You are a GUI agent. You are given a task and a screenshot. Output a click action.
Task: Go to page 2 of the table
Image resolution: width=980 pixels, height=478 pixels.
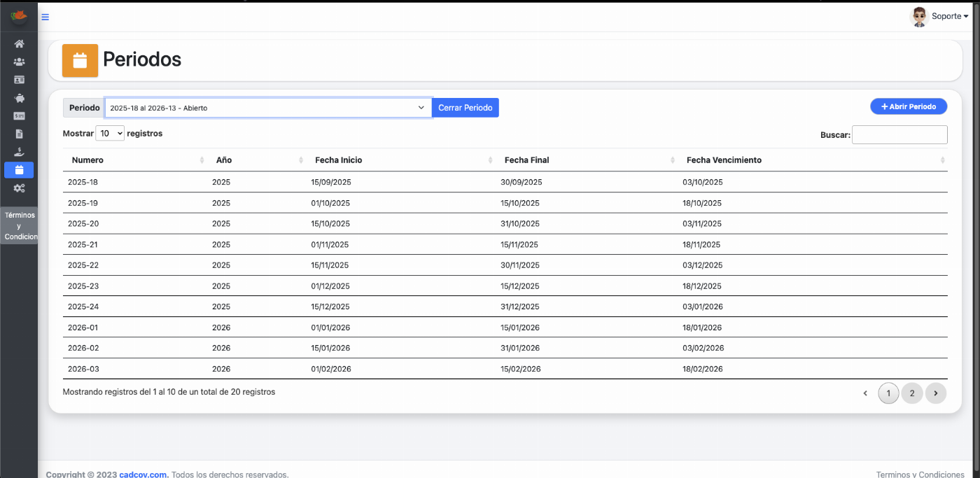(x=911, y=393)
